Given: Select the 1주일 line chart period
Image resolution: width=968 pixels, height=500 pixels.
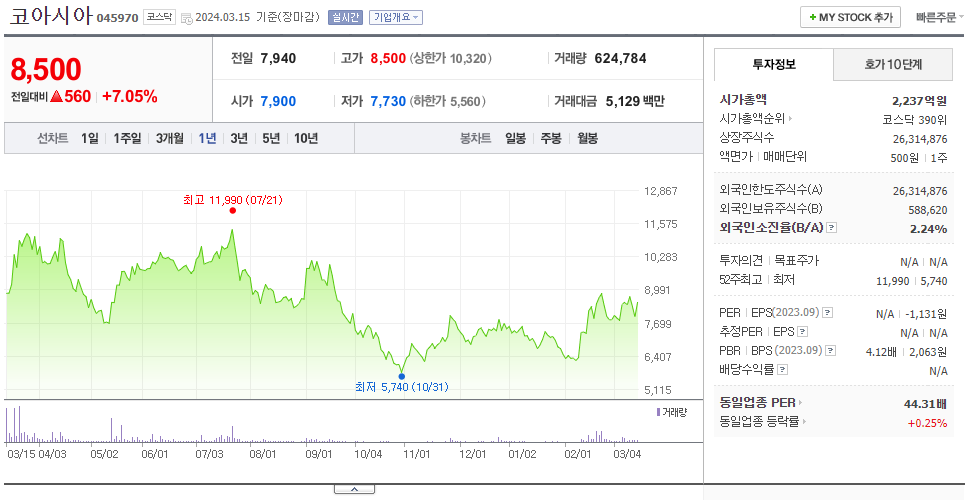Looking at the screenshot, I should [x=127, y=138].
